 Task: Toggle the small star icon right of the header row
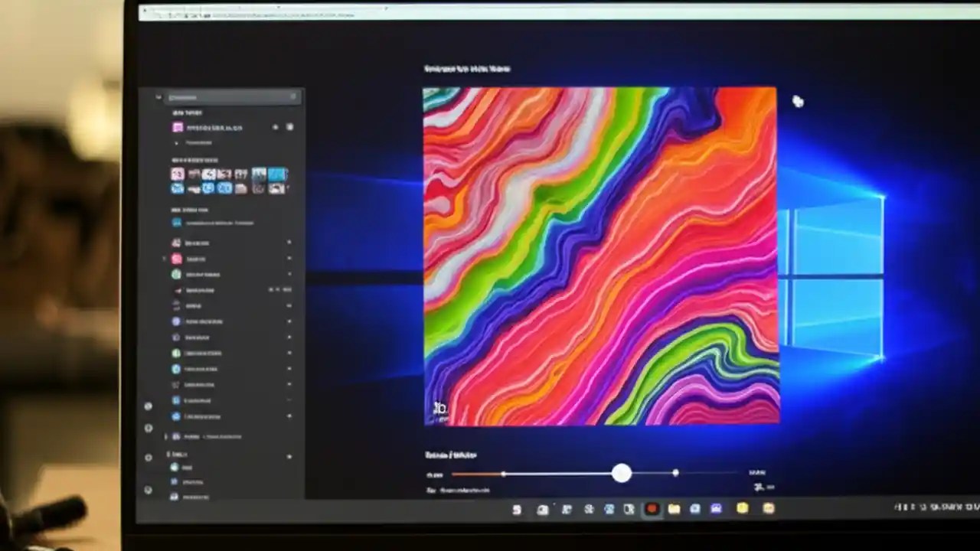tap(276, 127)
